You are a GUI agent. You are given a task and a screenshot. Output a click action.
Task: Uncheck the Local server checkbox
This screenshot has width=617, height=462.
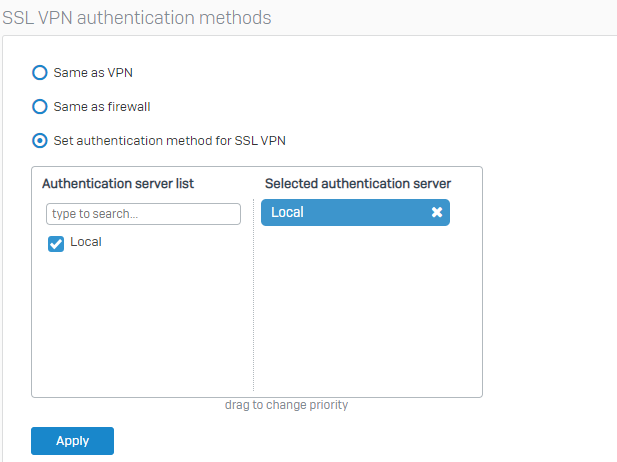(x=56, y=244)
